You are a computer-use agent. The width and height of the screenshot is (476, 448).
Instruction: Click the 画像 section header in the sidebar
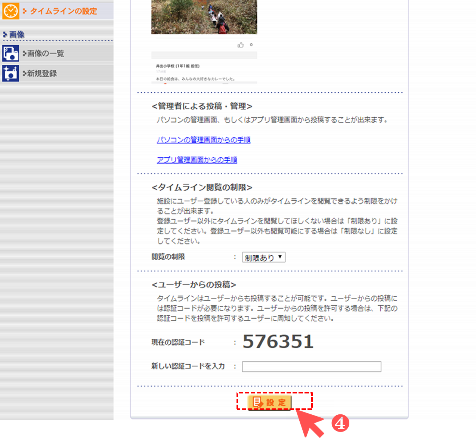pos(17,34)
